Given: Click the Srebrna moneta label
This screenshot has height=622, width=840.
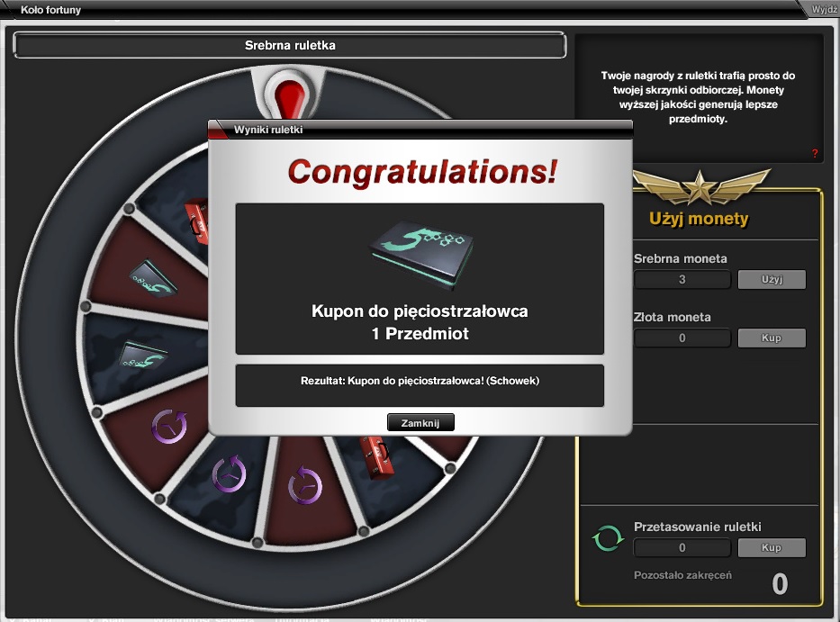Looking at the screenshot, I should [x=681, y=258].
